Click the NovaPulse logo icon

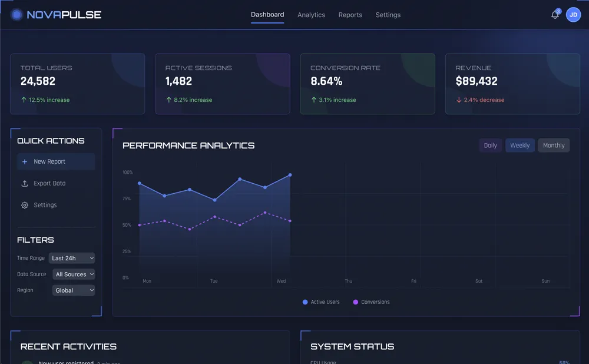point(16,15)
